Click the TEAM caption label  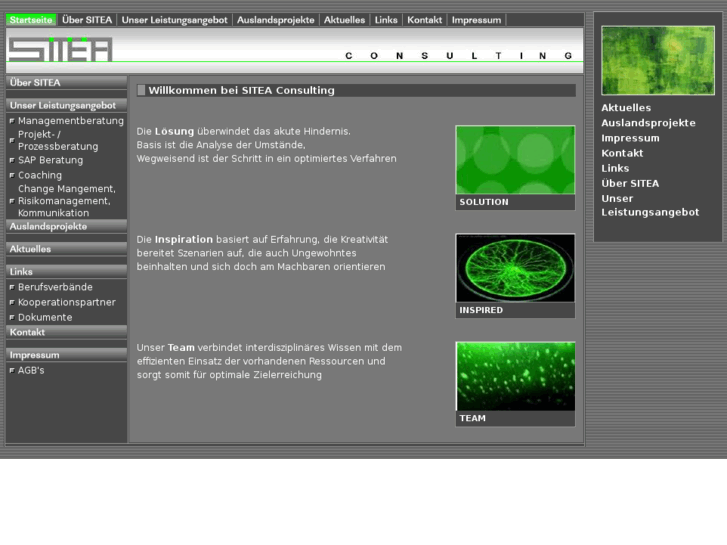pos(472,418)
